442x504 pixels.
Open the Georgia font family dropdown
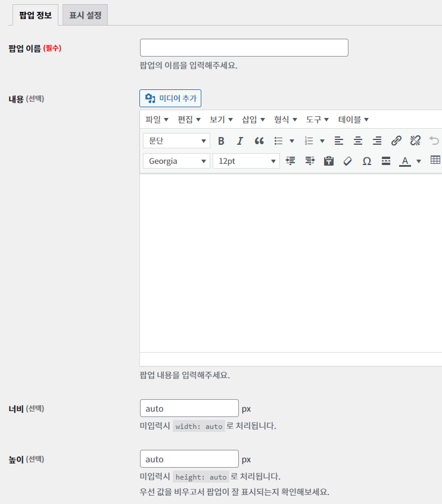click(x=176, y=161)
